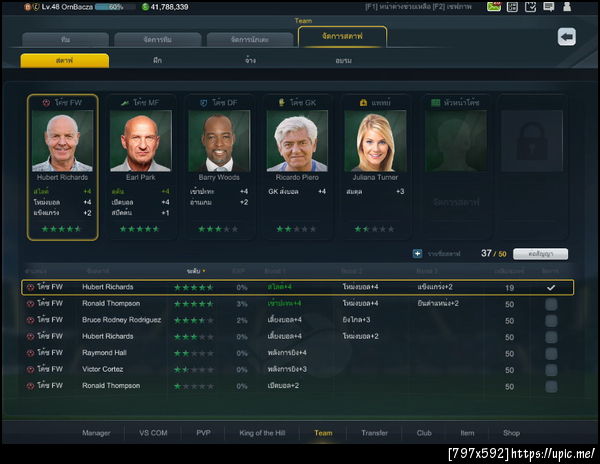Viewport: 600px width, 464px height.
Task: Open King of the Hill mode
Action: 262,433
